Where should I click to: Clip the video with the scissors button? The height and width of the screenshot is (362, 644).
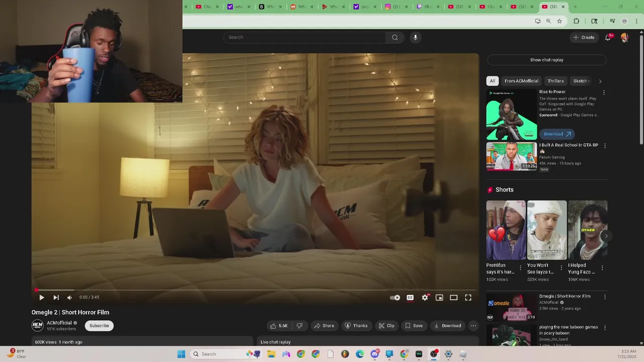386,326
